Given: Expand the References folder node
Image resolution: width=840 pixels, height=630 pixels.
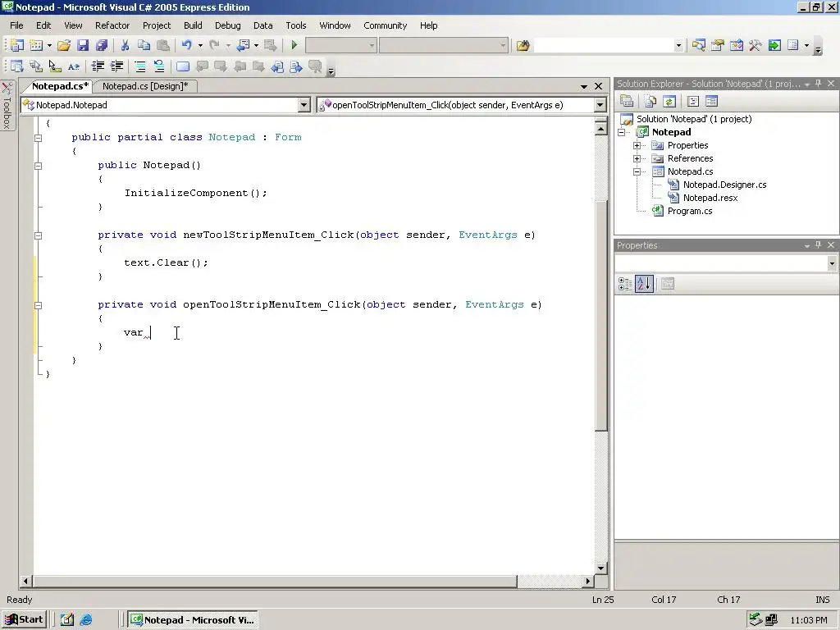Looking at the screenshot, I should [x=637, y=158].
